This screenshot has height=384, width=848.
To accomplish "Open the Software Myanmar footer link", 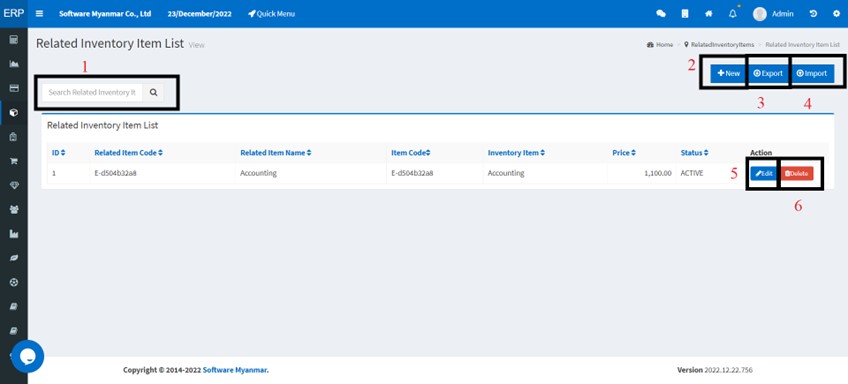I will click(x=235, y=370).
